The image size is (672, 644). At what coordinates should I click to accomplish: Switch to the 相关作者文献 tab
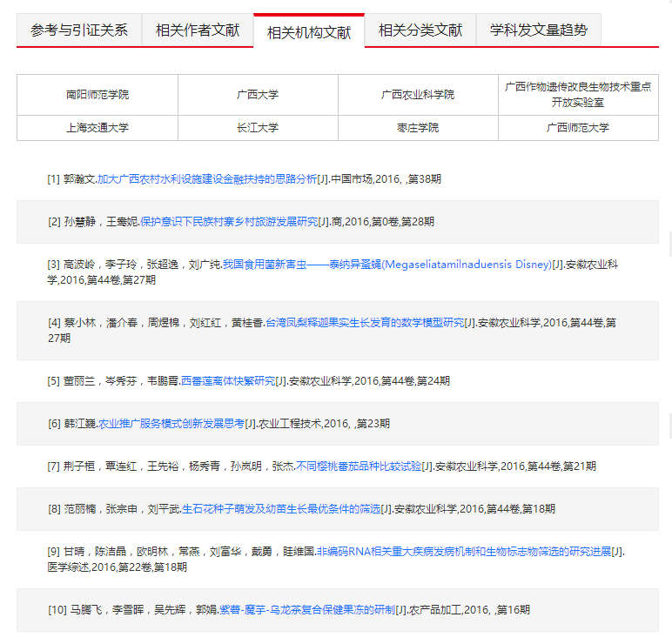198,30
